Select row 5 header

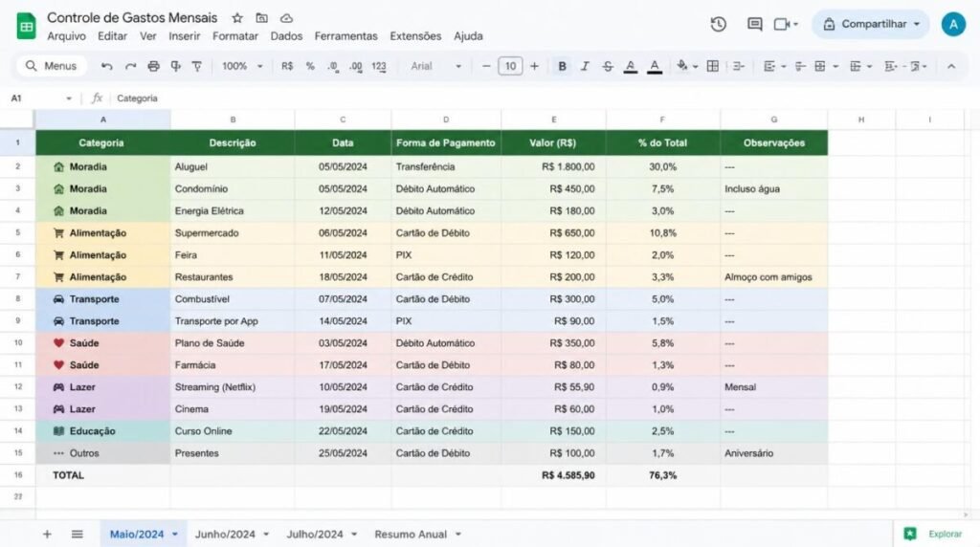pyautogui.click(x=17, y=233)
